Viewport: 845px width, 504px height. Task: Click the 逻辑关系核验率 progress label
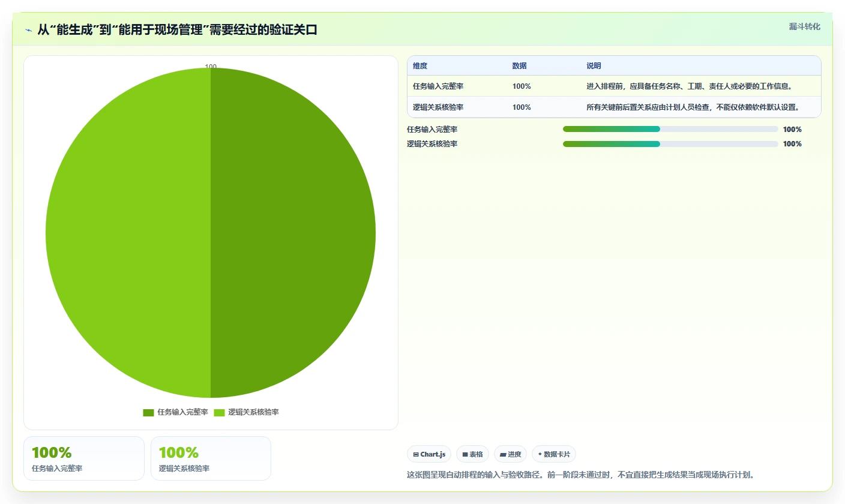(432, 143)
